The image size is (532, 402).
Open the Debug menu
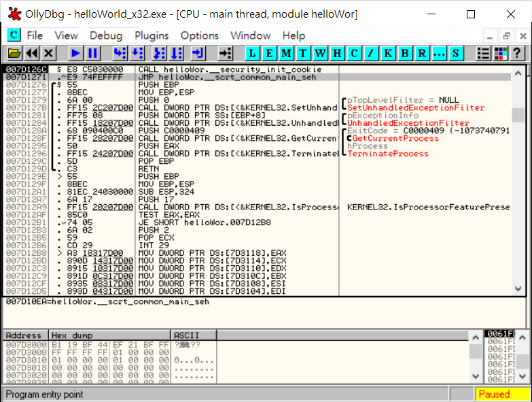106,35
